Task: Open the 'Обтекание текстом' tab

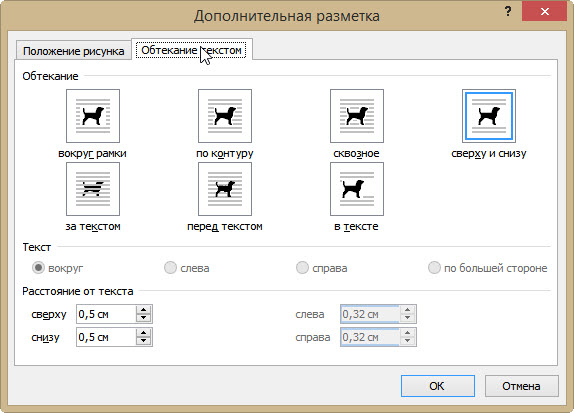Action: (191, 50)
